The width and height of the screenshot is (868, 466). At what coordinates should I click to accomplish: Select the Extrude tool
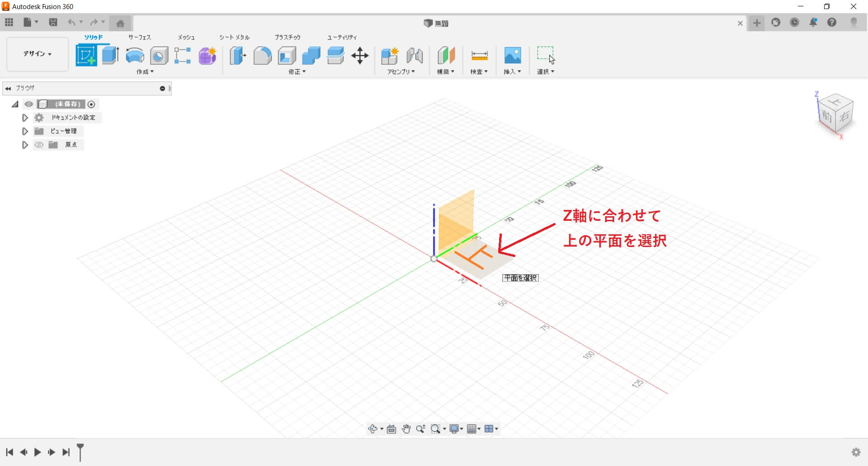pos(110,56)
